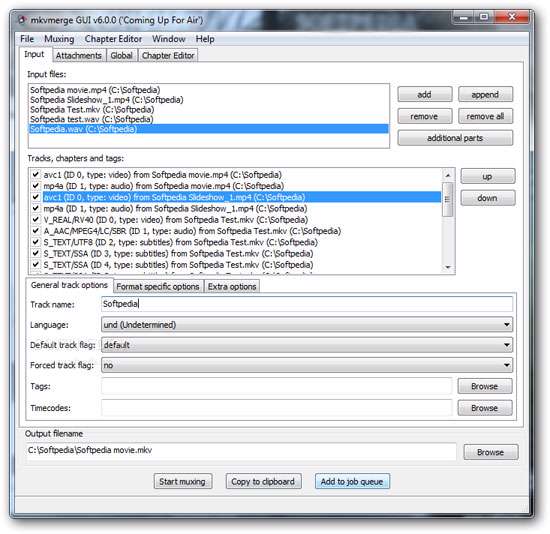Screen dimensions: 550x534
Task: Click Add to job queue button
Action: [352, 481]
